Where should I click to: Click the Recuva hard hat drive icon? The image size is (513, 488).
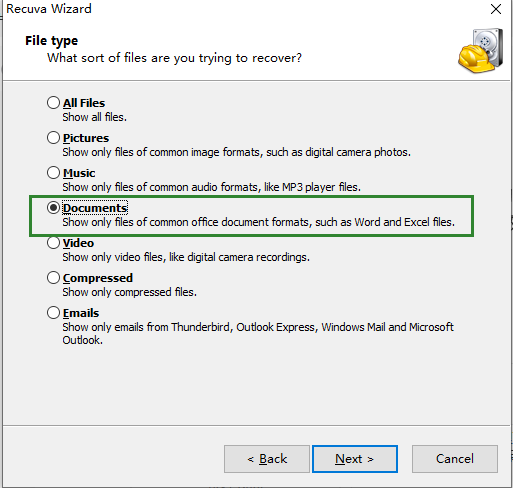pos(481,51)
